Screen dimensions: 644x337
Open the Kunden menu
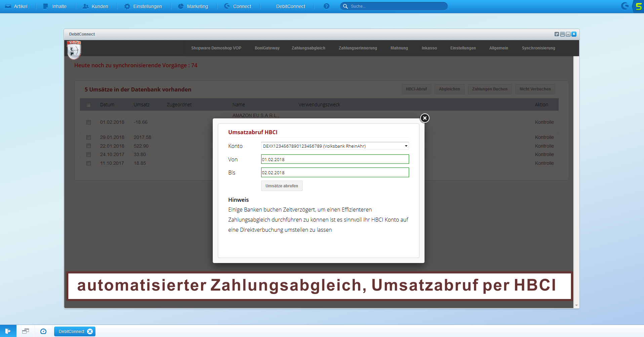pyautogui.click(x=95, y=6)
